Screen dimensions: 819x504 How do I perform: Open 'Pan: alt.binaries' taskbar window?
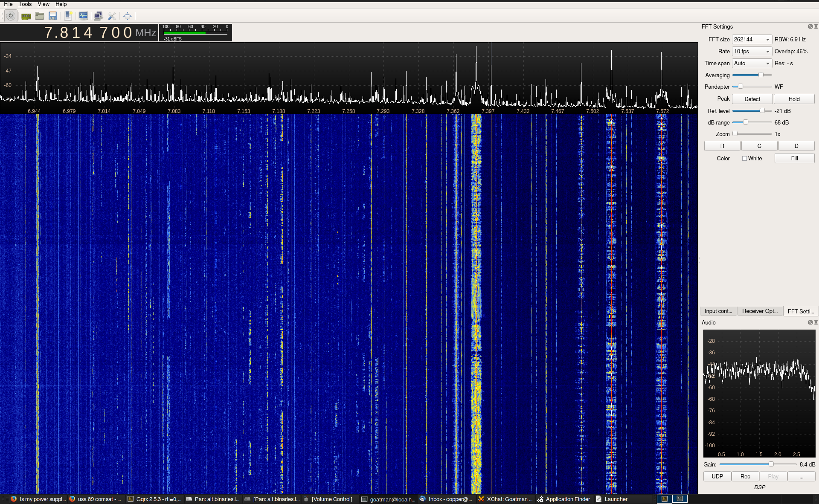(x=213, y=499)
